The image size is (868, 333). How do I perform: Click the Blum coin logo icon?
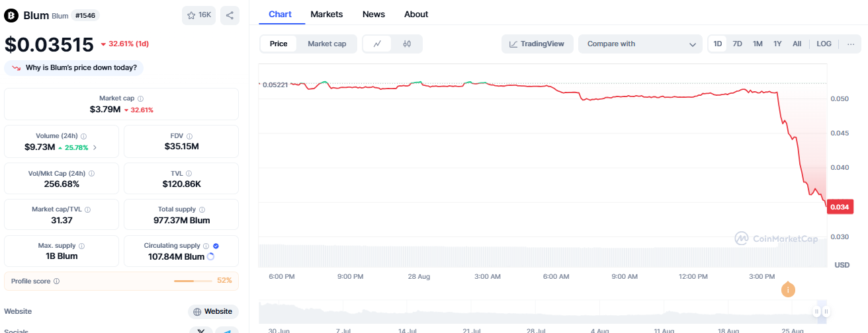tap(11, 15)
